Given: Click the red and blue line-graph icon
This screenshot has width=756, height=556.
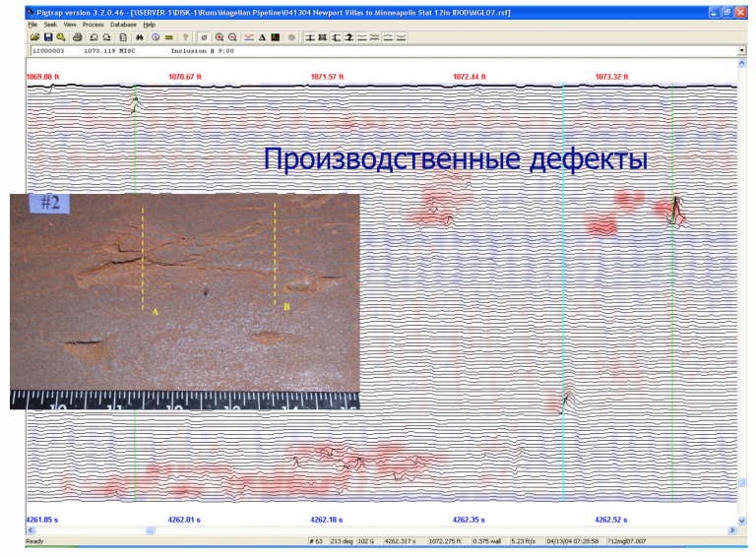Looking at the screenshot, I should [249, 37].
